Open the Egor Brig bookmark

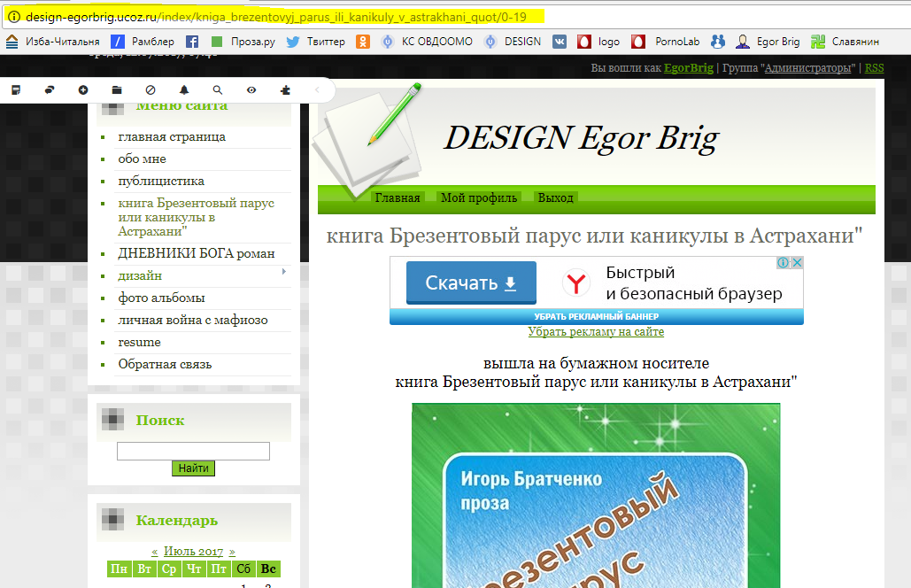(768, 42)
